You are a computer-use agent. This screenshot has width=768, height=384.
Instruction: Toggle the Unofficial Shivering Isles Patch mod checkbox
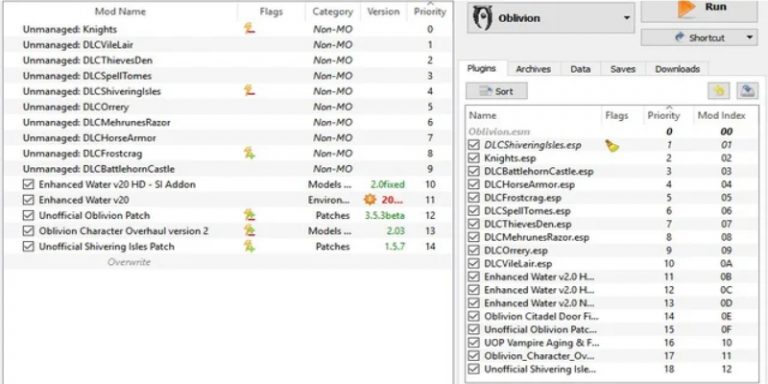(28, 246)
